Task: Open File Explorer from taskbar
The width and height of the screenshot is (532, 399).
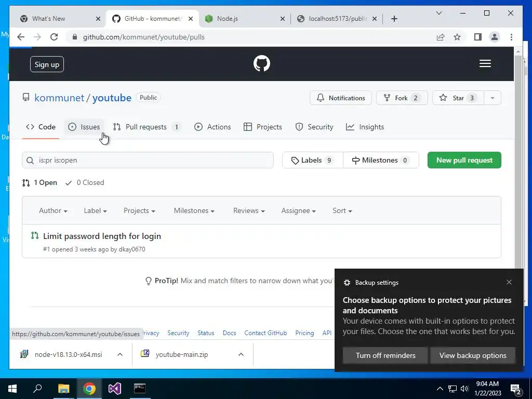Action: click(x=63, y=389)
